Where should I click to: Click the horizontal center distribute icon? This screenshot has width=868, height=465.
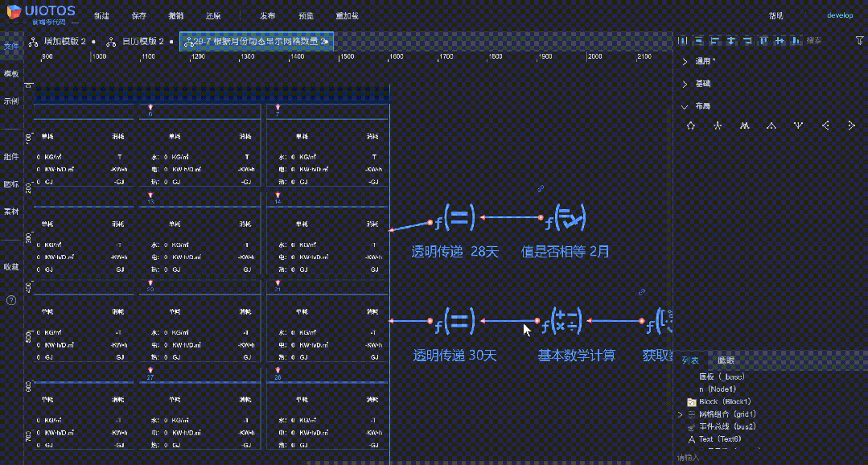[780, 40]
